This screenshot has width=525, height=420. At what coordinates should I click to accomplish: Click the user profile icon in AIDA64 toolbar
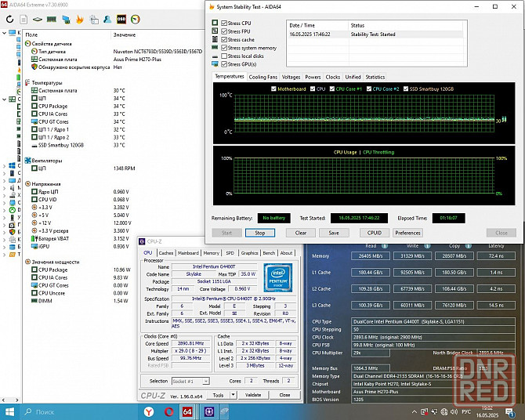coord(107,20)
